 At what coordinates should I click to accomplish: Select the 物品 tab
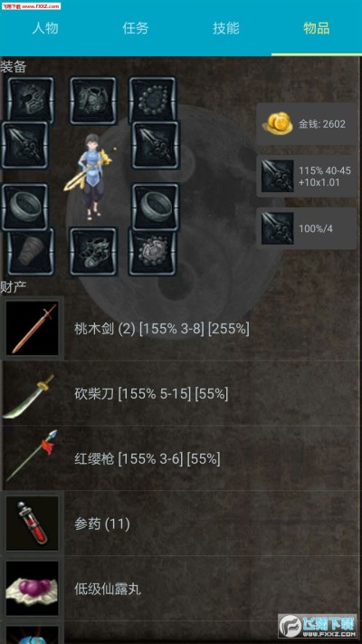coord(317,28)
